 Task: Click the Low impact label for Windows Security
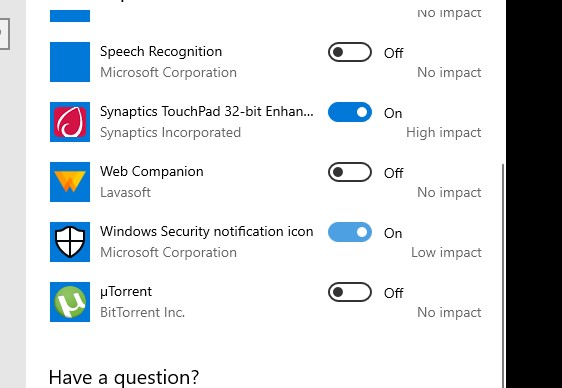point(446,253)
